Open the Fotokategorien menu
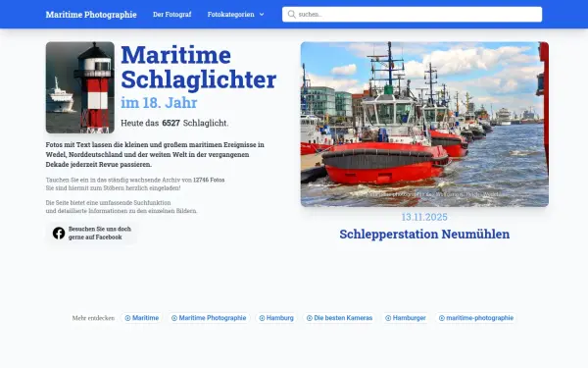 click(235, 15)
